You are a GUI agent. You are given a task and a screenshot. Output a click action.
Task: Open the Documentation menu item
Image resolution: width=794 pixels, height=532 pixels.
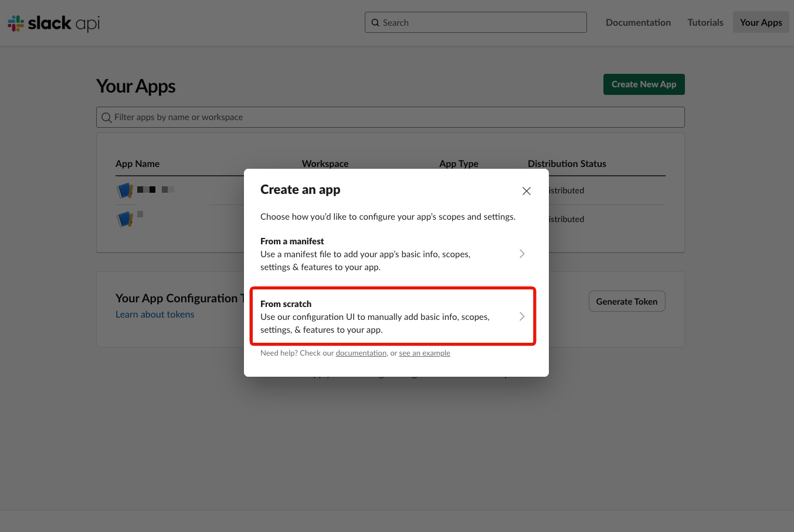tap(638, 22)
